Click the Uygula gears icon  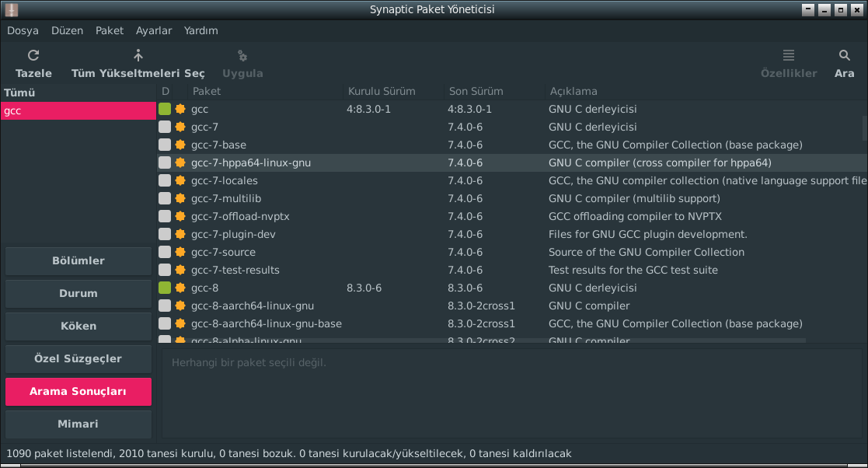242,56
